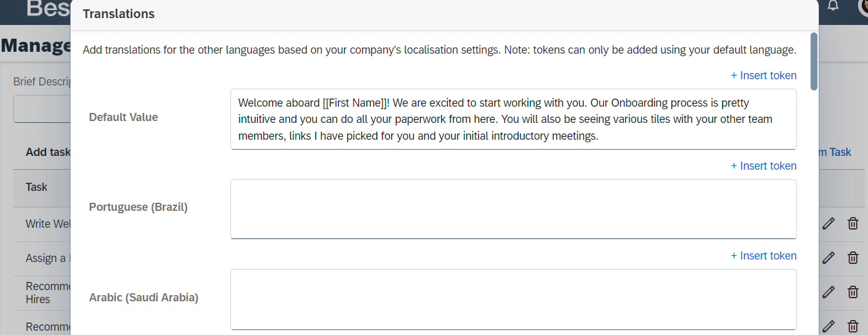Edit the last visible Recommend task

828,326
